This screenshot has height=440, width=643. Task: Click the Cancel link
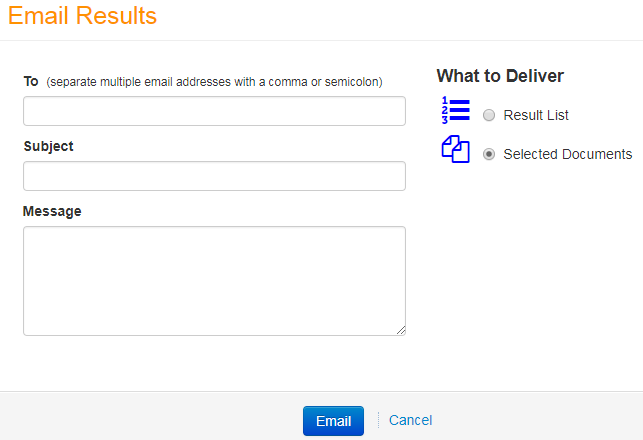pyautogui.click(x=410, y=420)
